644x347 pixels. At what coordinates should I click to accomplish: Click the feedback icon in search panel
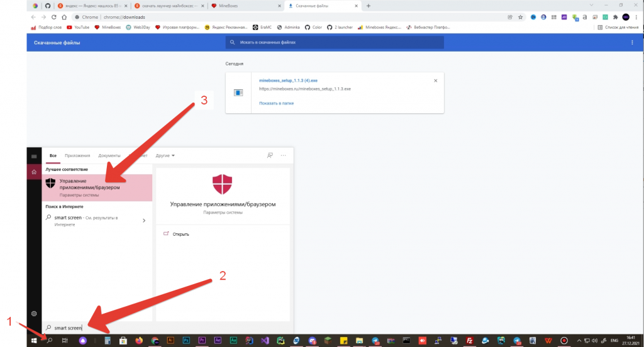[x=269, y=155]
